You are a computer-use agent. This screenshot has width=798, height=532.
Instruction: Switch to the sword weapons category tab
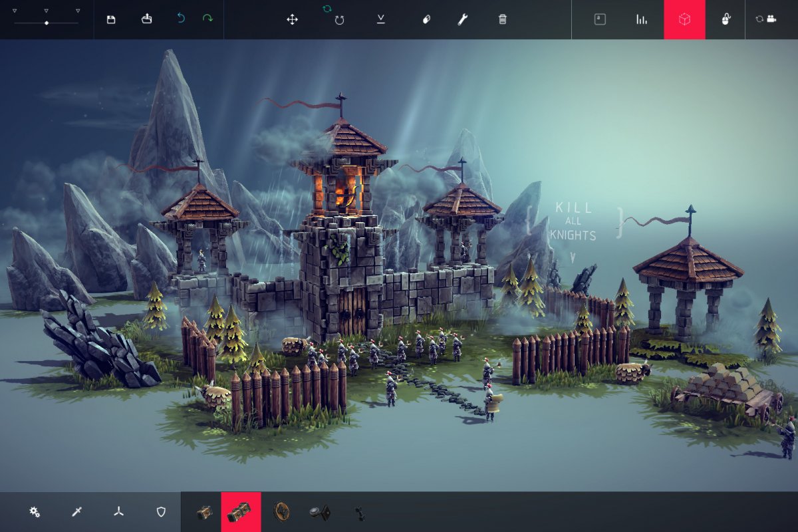pyautogui.click(x=77, y=511)
